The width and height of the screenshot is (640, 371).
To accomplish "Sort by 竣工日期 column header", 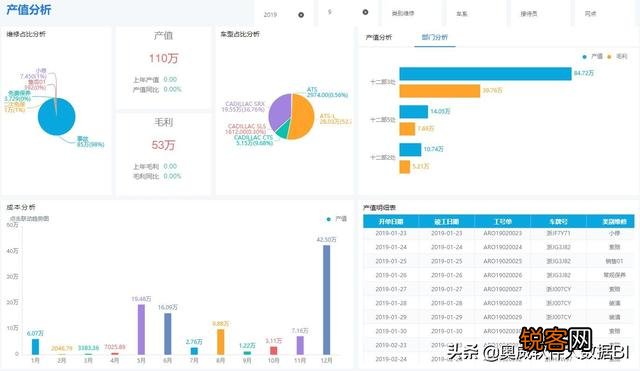I will [447, 222].
